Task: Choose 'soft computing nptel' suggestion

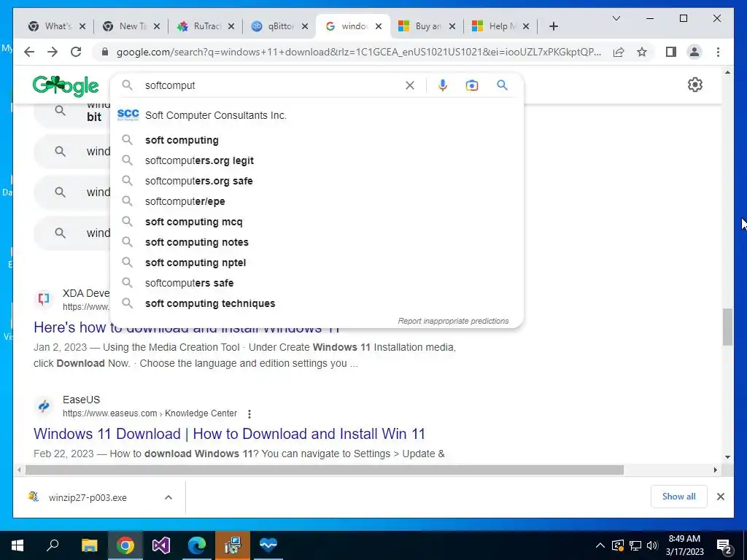Action: [317, 262]
